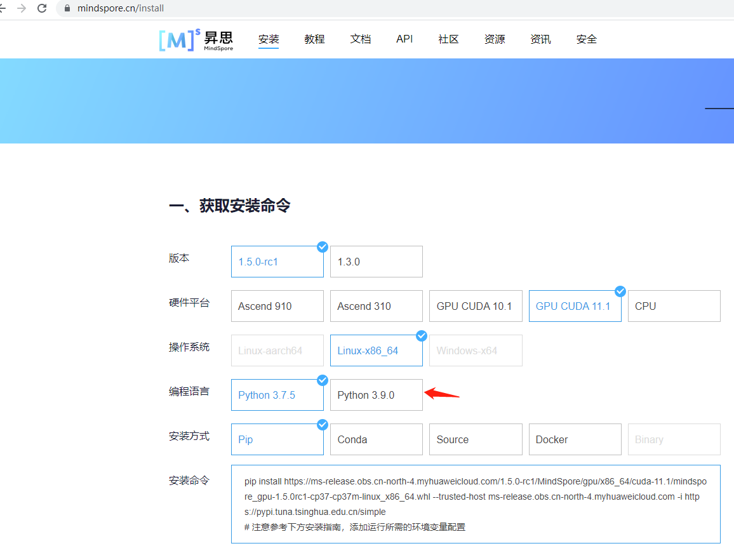Select version 1.3.0
The image size is (734, 560).
pos(377,262)
